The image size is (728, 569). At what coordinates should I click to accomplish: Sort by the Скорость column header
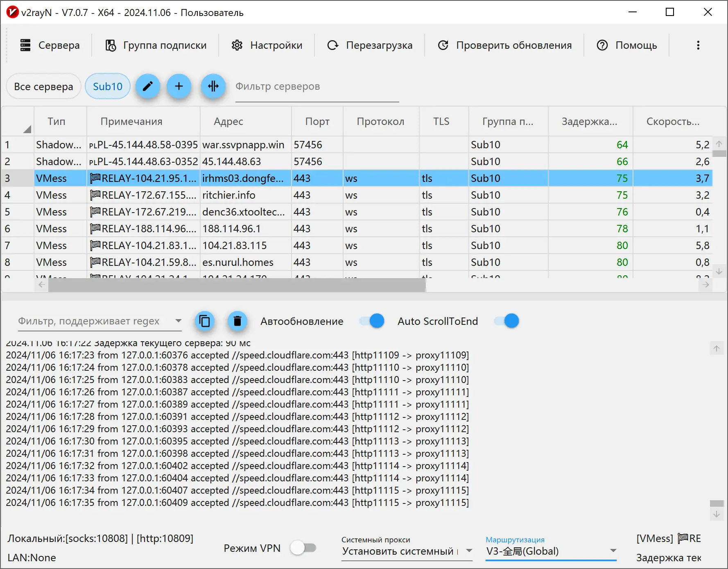[x=673, y=121]
